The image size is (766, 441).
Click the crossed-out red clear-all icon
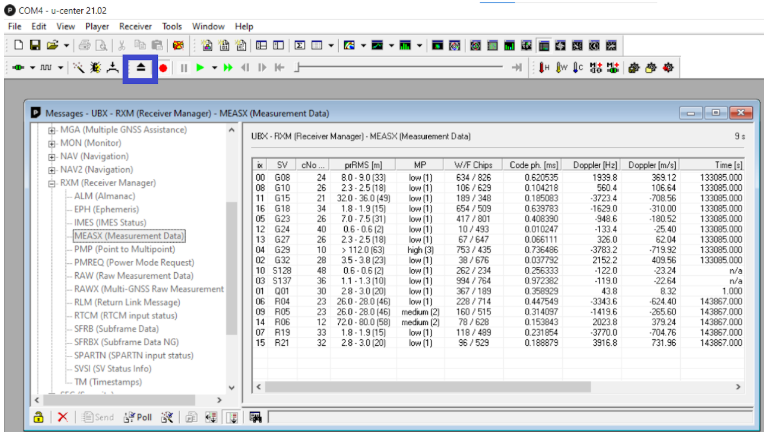point(178,45)
